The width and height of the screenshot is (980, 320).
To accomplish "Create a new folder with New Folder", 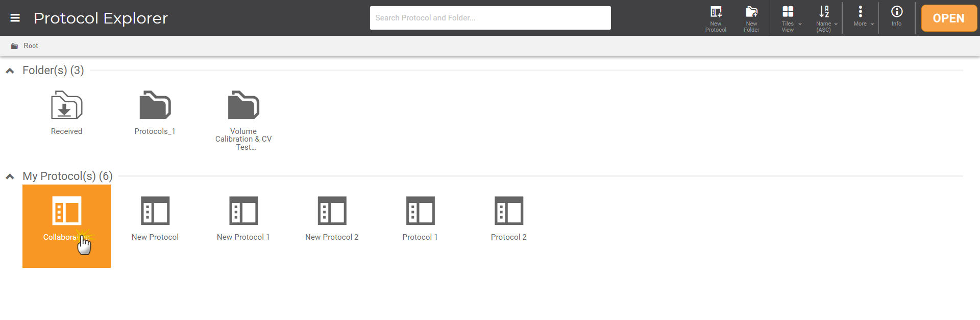I will coord(751,18).
